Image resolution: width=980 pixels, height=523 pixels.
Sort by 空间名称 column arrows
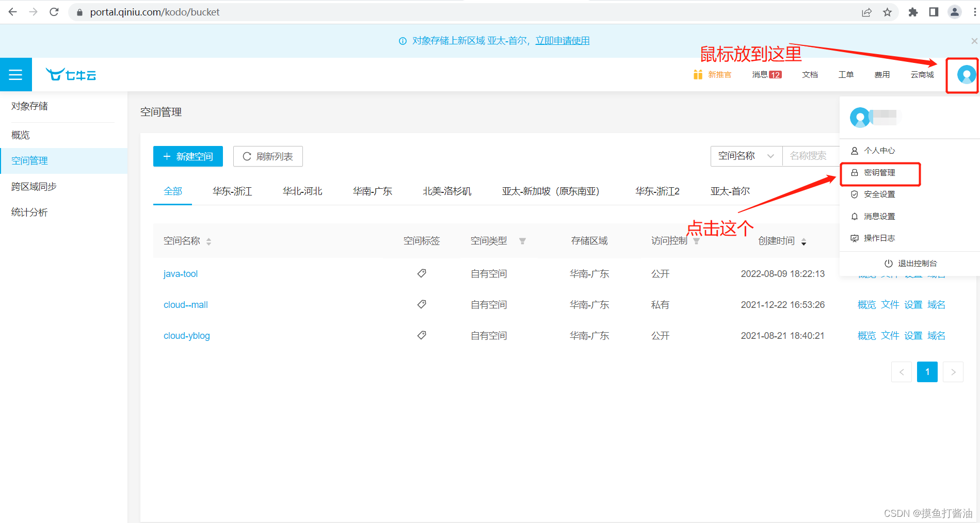208,241
